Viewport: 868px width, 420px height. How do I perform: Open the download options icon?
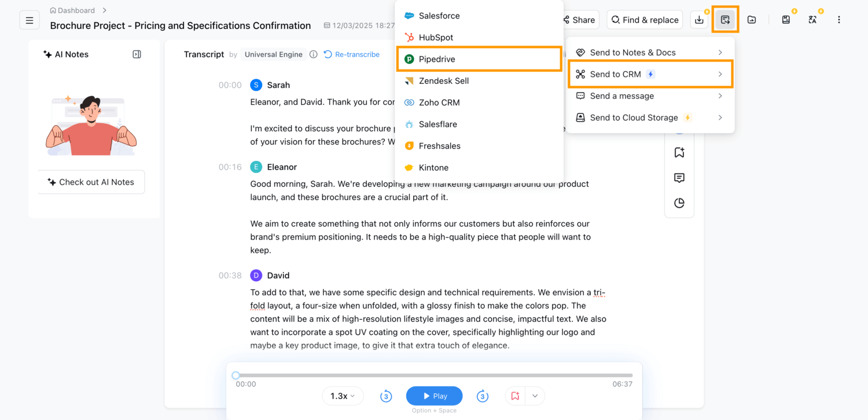pyautogui.click(x=699, y=19)
